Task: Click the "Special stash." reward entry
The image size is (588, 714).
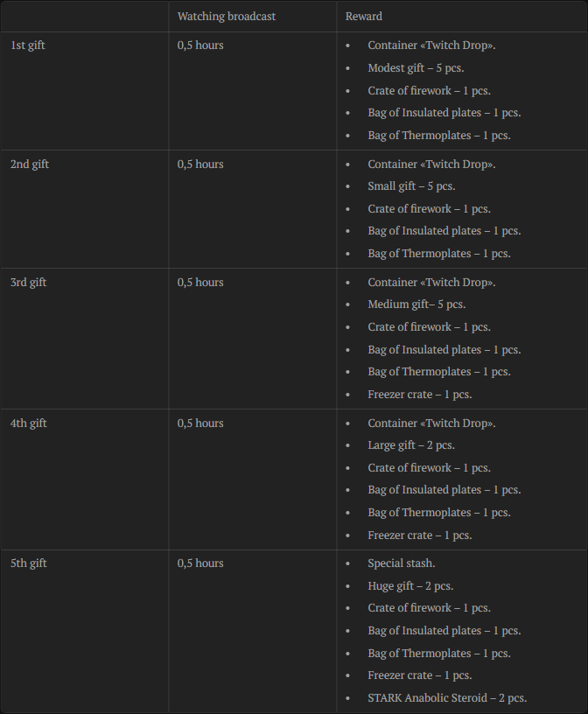Action: point(402,563)
